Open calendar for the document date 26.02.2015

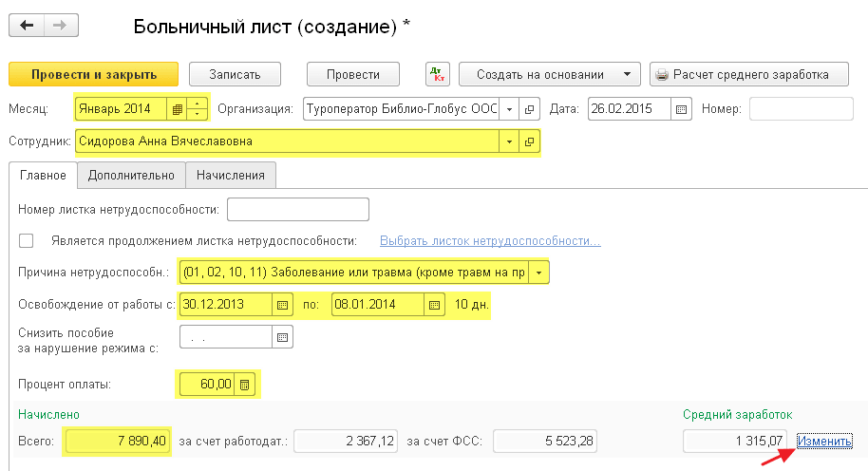[x=681, y=109]
